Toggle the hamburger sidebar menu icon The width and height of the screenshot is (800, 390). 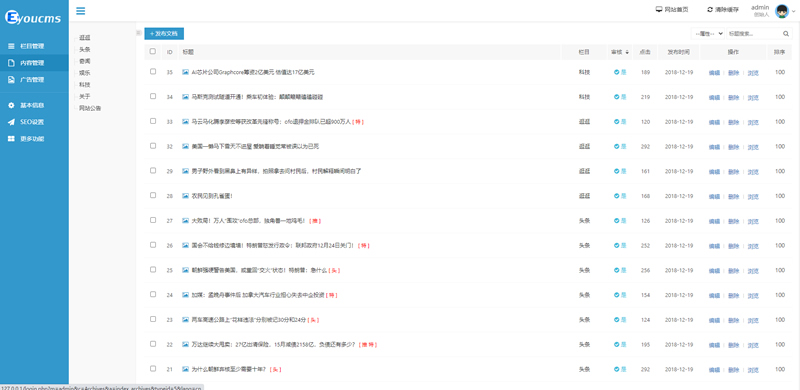click(x=80, y=11)
